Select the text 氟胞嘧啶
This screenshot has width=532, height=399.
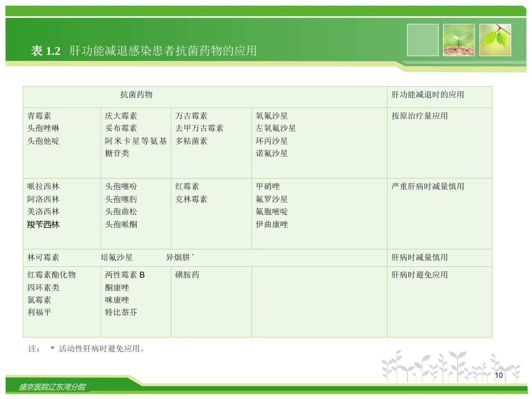272,212
